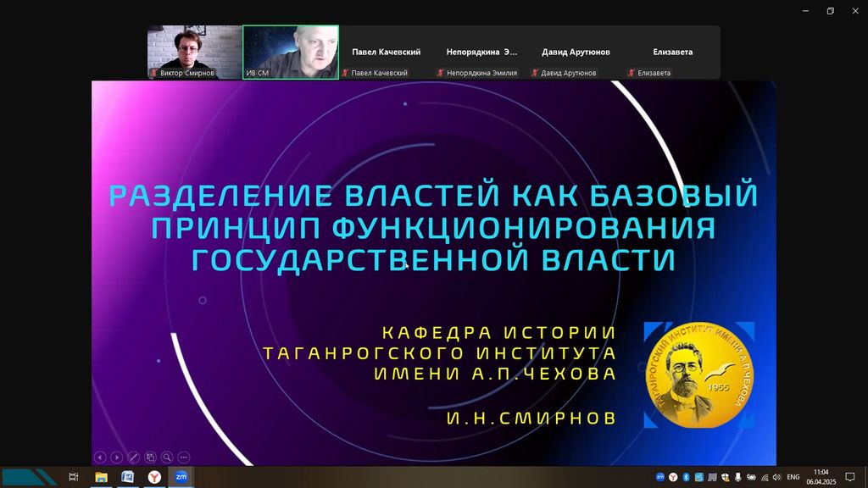The height and width of the screenshot is (488, 868).
Task: Open more slideshow options (three dots)
Action: [x=184, y=457]
